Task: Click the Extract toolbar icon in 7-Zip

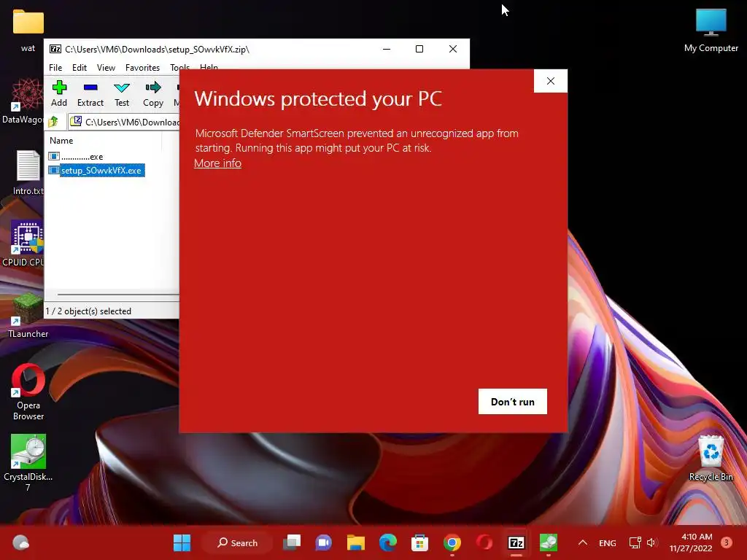Action: pyautogui.click(x=90, y=94)
